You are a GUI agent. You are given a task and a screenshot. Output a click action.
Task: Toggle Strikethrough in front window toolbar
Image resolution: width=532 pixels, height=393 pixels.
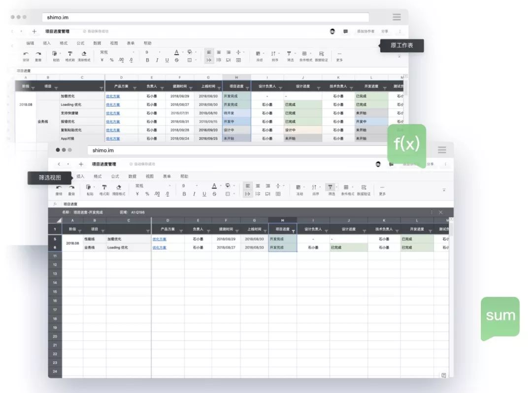tap(214, 194)
